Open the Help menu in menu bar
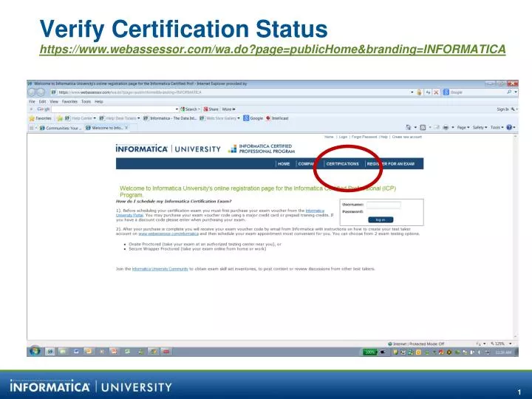The image size is (532, 399). click(x=99, y=101)
